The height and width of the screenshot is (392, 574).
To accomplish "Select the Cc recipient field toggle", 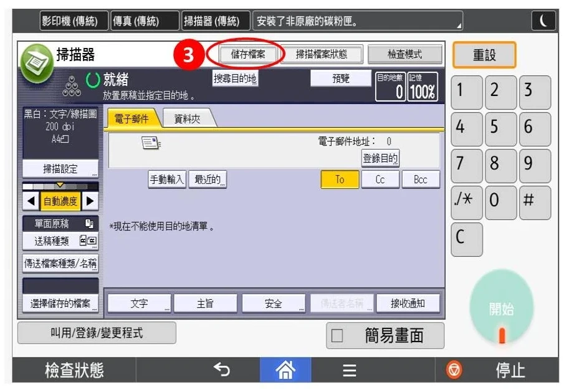I will pos(381,179).
